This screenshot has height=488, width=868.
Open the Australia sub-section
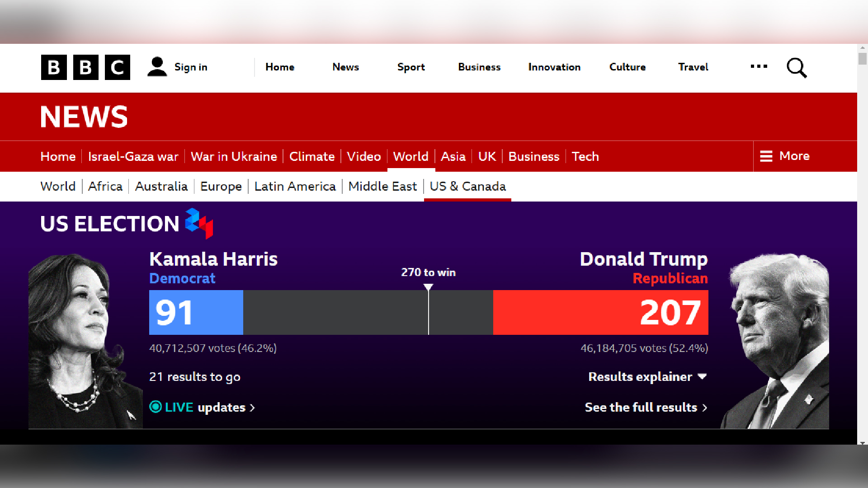pyautogui.click(x=161, y=186)
